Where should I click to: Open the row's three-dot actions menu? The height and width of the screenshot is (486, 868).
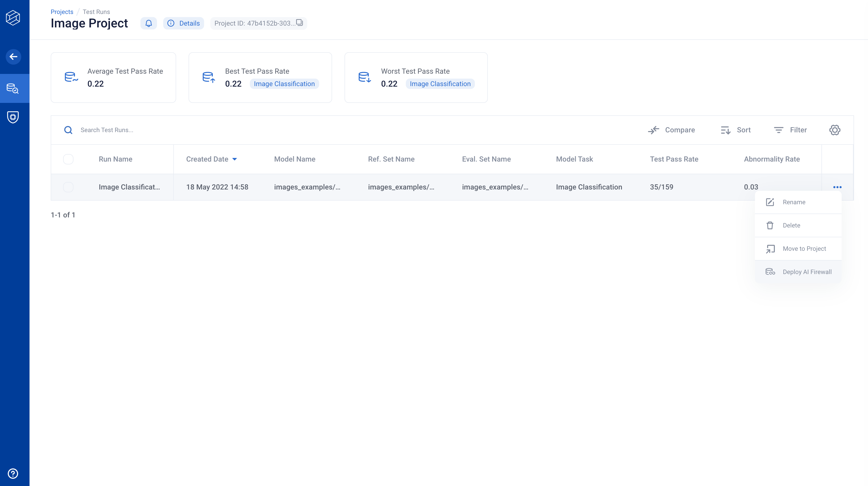click(837, 187)
